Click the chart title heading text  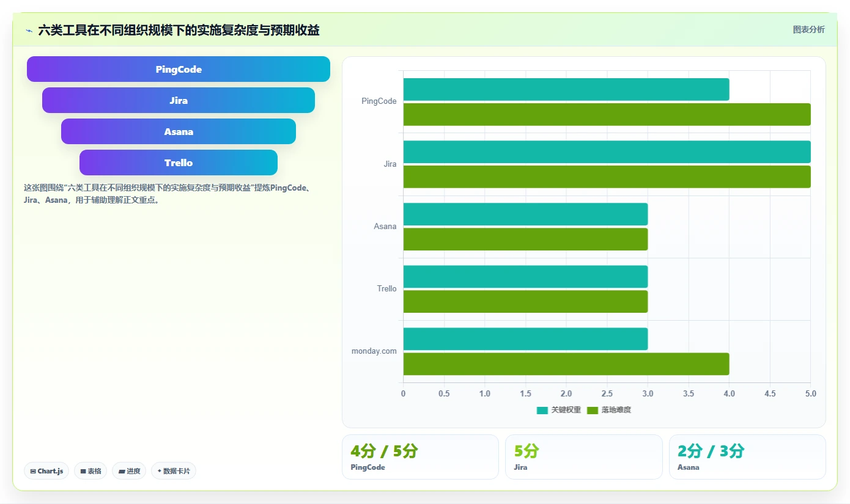coord(179,30)
